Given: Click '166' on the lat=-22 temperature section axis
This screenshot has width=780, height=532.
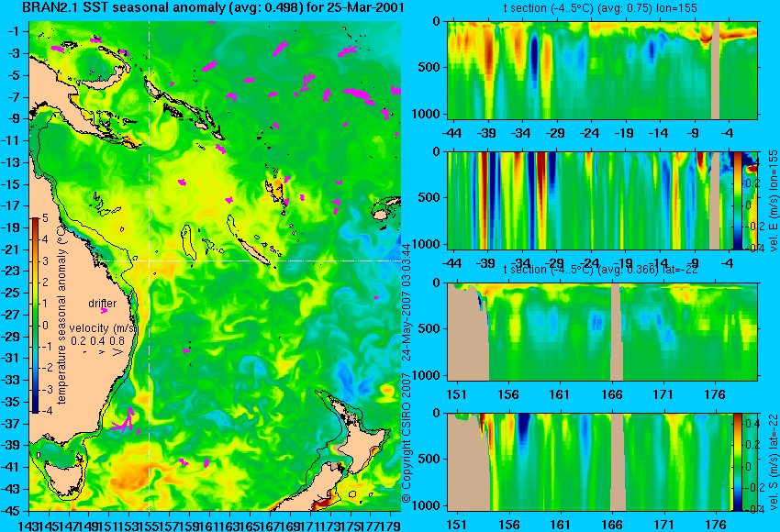Looking at the screenshot, I should click(x=612, y=394).
